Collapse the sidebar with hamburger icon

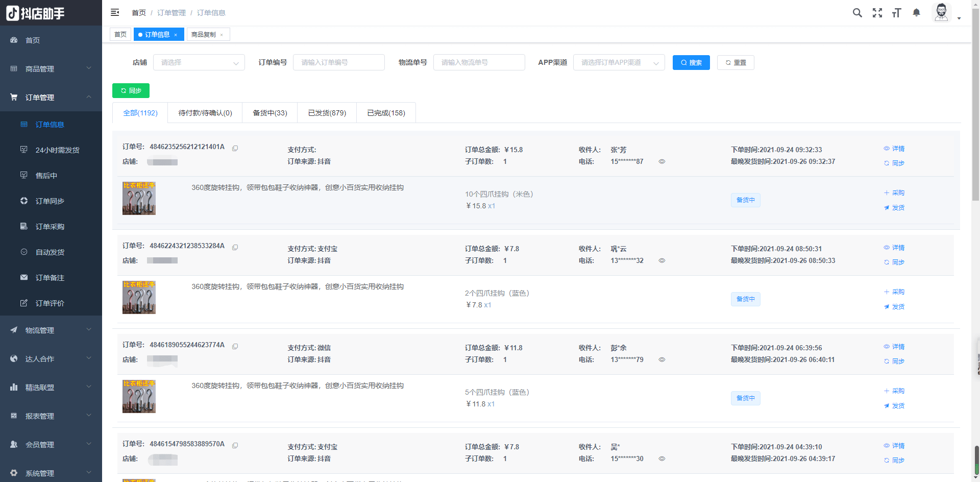(x=115, y=12)
